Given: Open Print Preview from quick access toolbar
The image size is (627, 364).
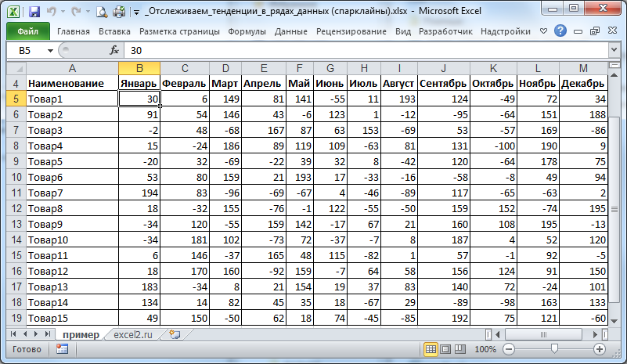Looking at the screenshot, I should (102, 12).
